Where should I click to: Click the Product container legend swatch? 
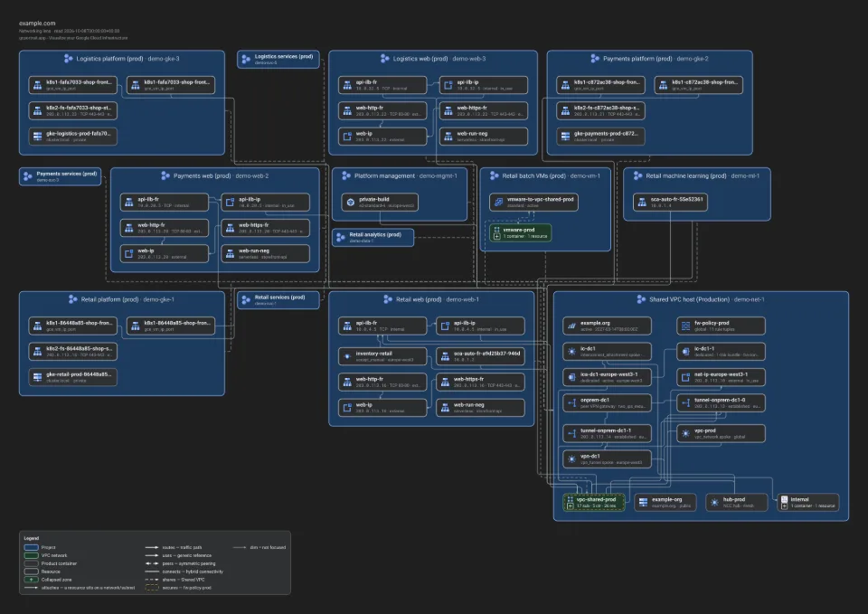[31, 563]
